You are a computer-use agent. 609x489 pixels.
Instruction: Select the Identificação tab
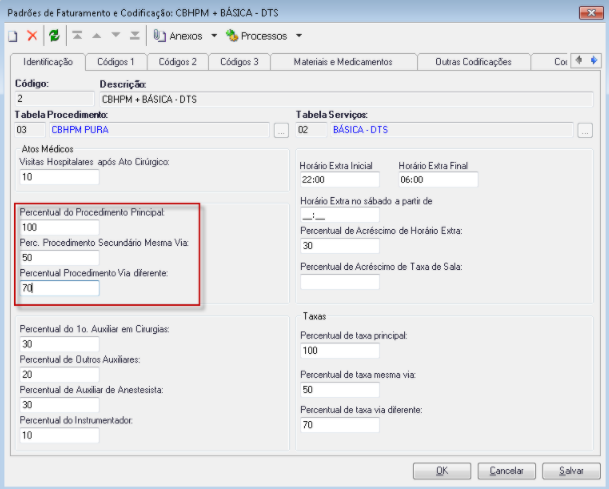(48, 62)
